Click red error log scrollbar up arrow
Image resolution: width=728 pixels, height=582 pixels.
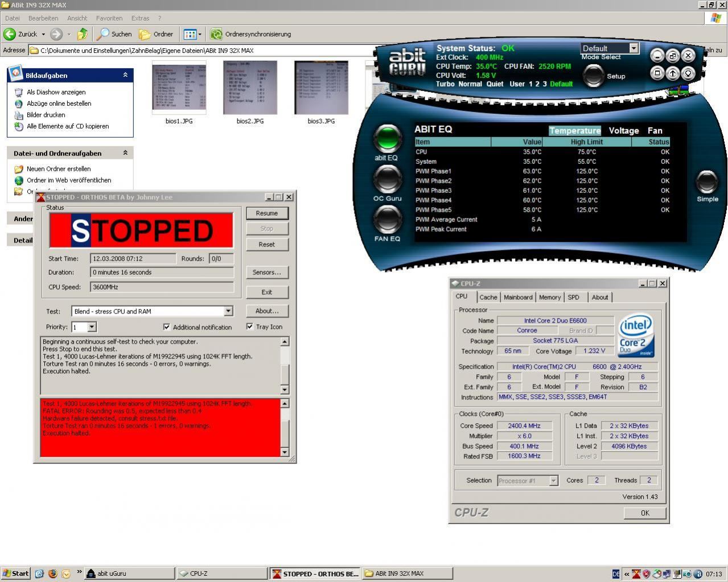pos(285,403)
